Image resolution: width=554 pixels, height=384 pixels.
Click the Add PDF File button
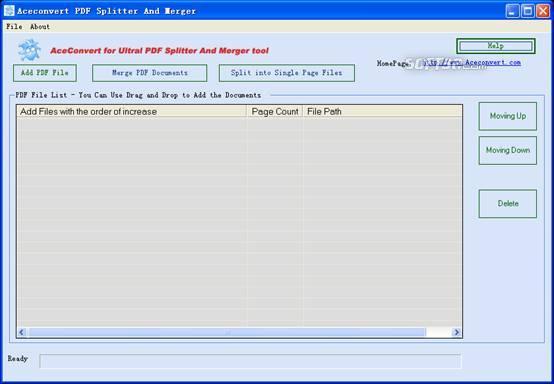click(45, 73)
